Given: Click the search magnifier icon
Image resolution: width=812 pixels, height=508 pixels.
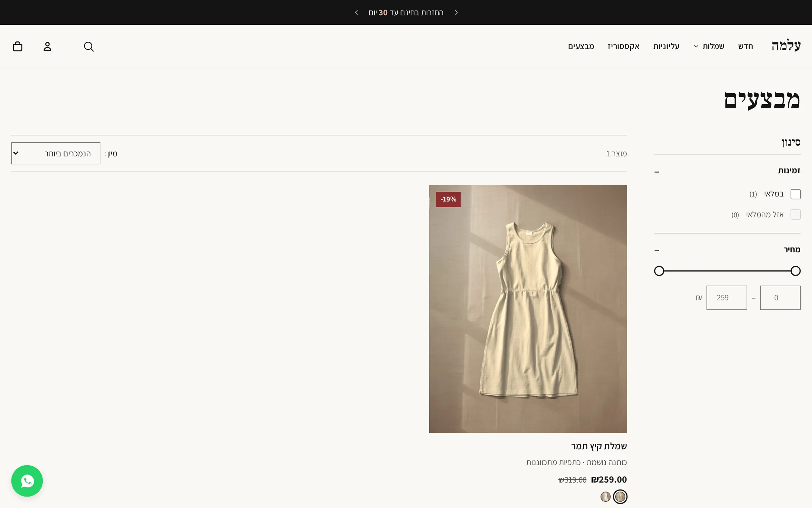Looking at the screenshot, I should (x=89, y=47).
